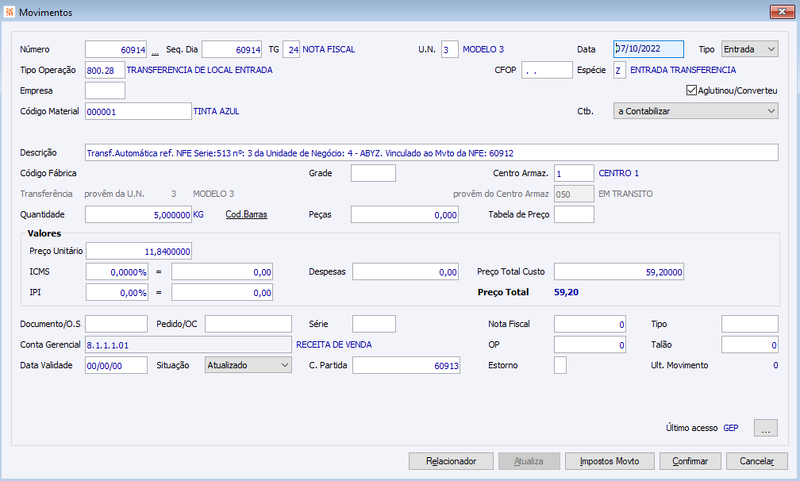Click the RECEITA DE VENDA label
The width and height of the screenshot is (800, 481).
tap(334, 345)
